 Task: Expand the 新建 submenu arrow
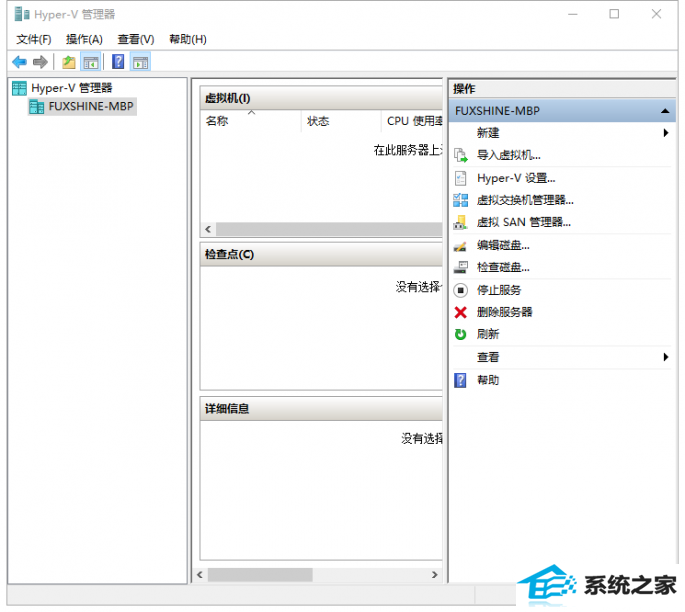(x=666, y=133)
